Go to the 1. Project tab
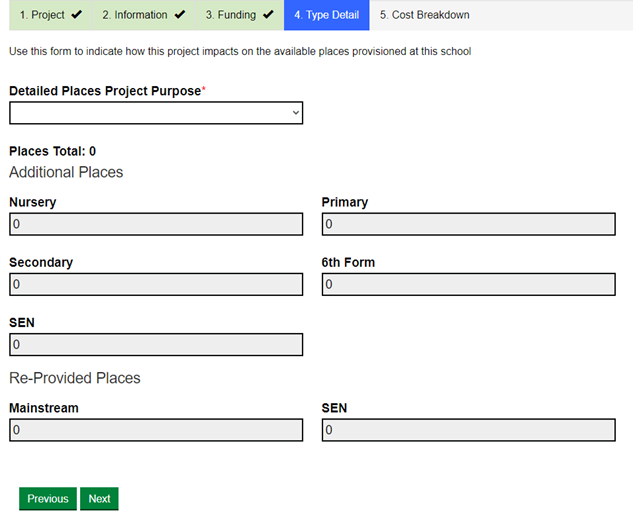 (x=42, y=15)
